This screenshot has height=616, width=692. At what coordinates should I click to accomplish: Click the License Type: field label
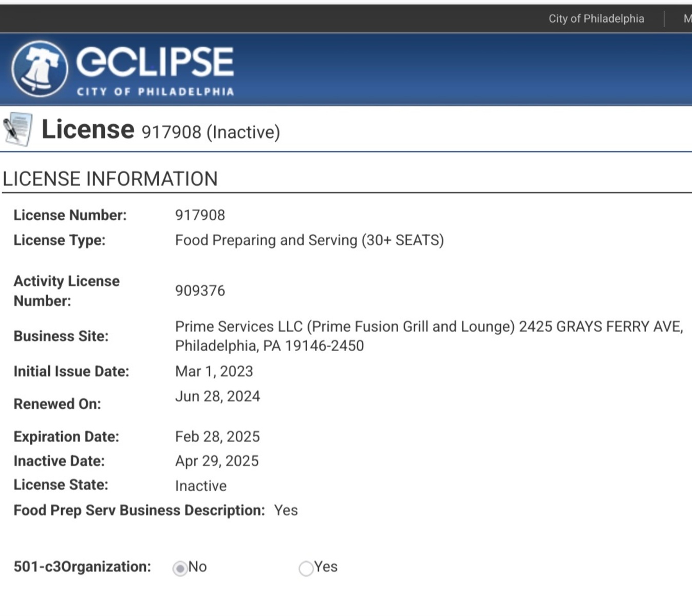[x=59, y=240]
